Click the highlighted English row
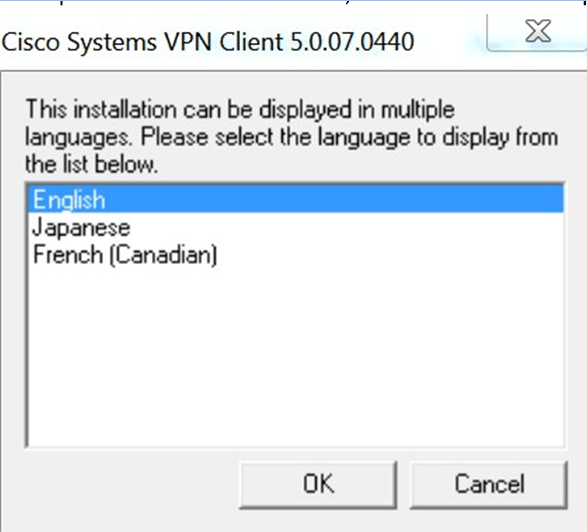 point(296,199)
